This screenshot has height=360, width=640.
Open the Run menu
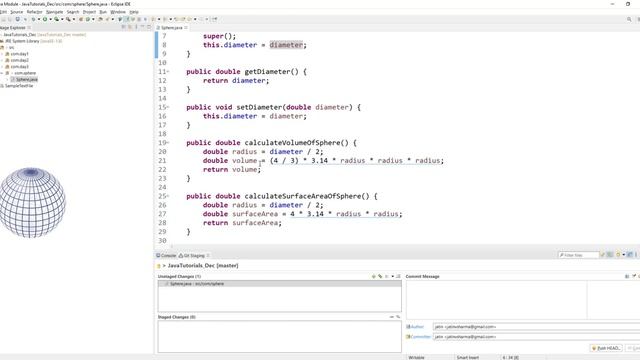pos(103,12)
